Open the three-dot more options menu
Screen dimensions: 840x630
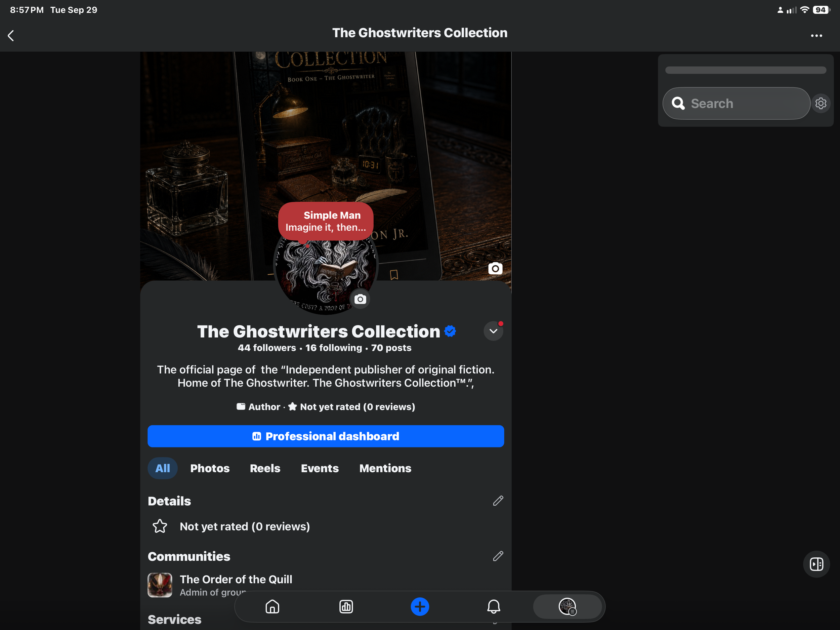pyautogui.click(x=816, y=36)
